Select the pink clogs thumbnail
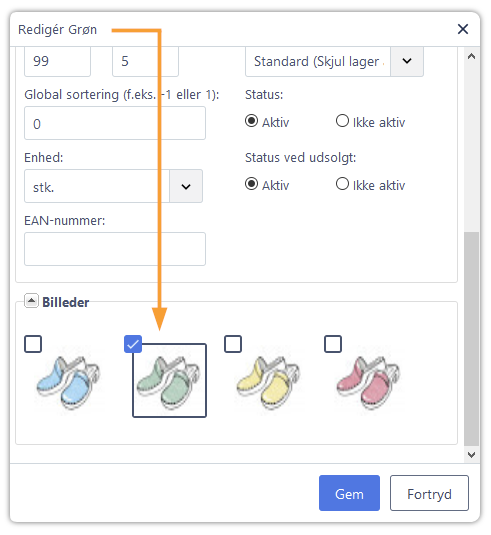This screenshot has height=535, width=491. [x=369, y=381]
